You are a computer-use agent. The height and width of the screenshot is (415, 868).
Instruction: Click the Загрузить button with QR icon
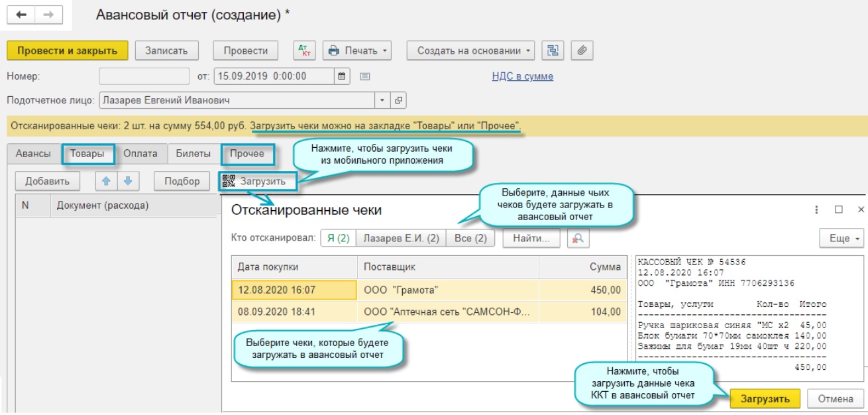[257, 181]
